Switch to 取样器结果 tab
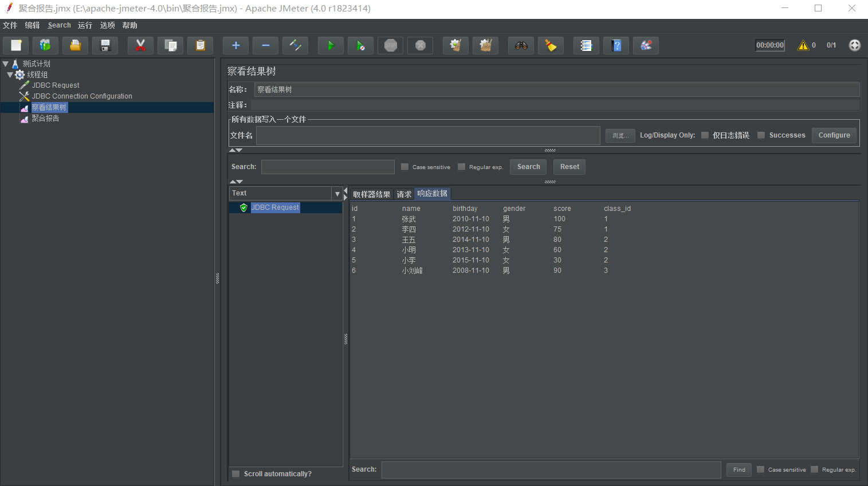The image size is (868, 486). click(372, 194)
